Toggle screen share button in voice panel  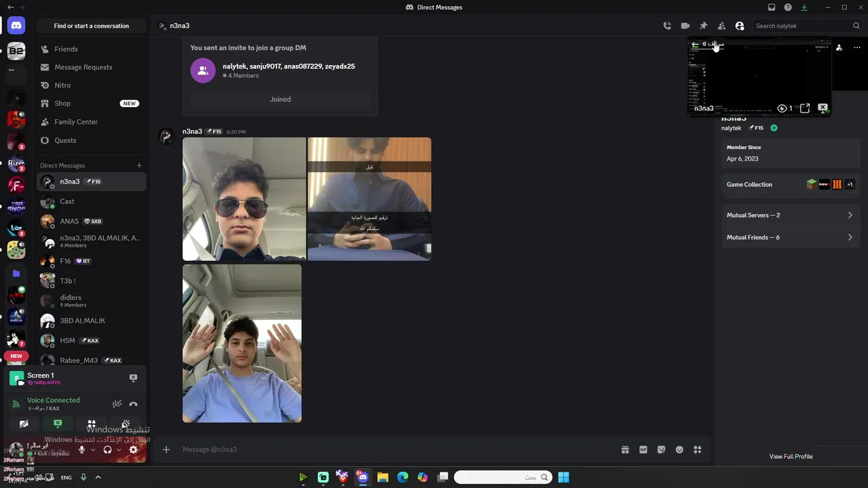point(58,424)
